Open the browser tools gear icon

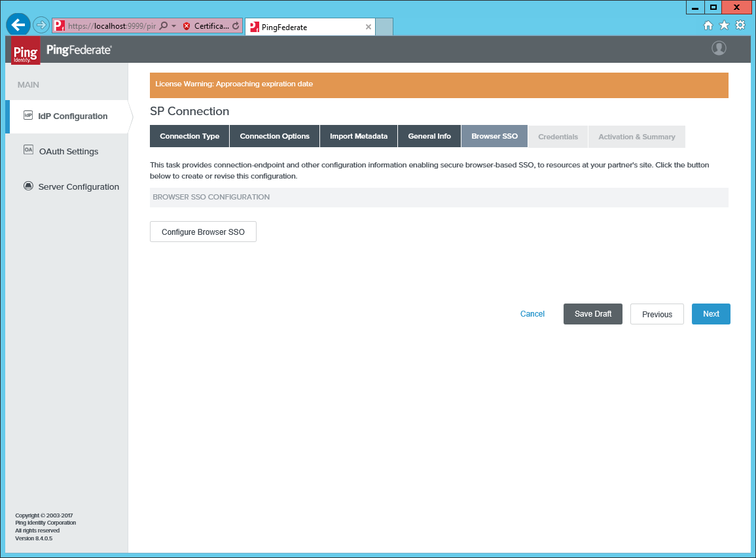click(x=740, y=25)
